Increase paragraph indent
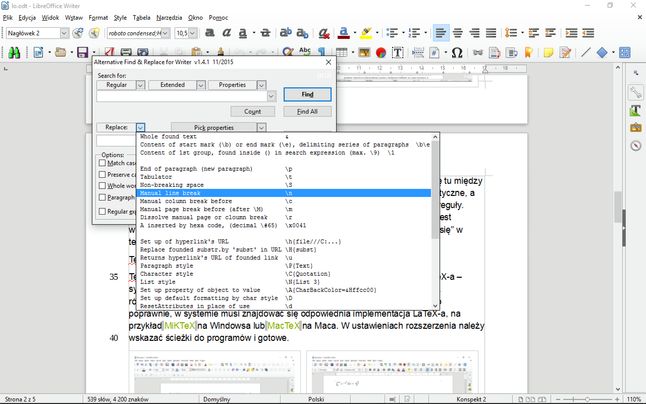Image resolution: width=646 pixels, height=404 pixels. coord(571,33)
